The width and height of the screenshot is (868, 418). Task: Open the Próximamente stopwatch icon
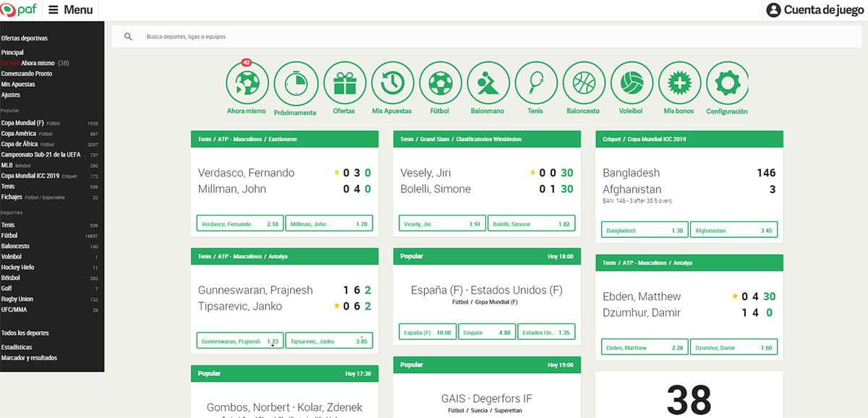point(295,83)
